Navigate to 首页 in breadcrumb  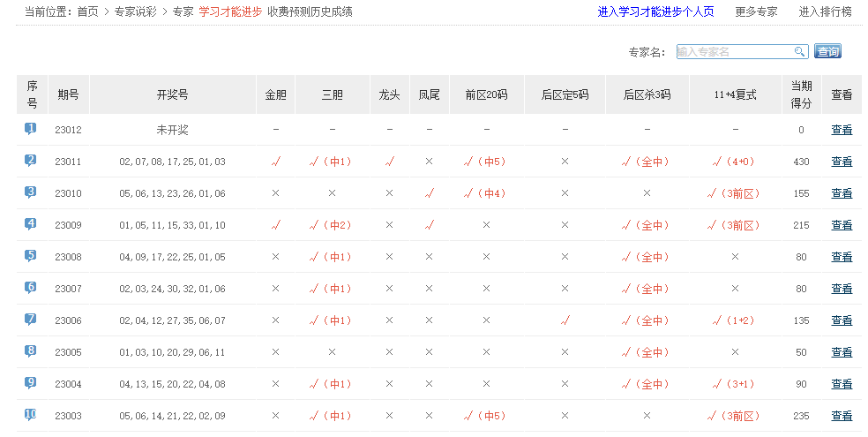[x=87, y=11]
